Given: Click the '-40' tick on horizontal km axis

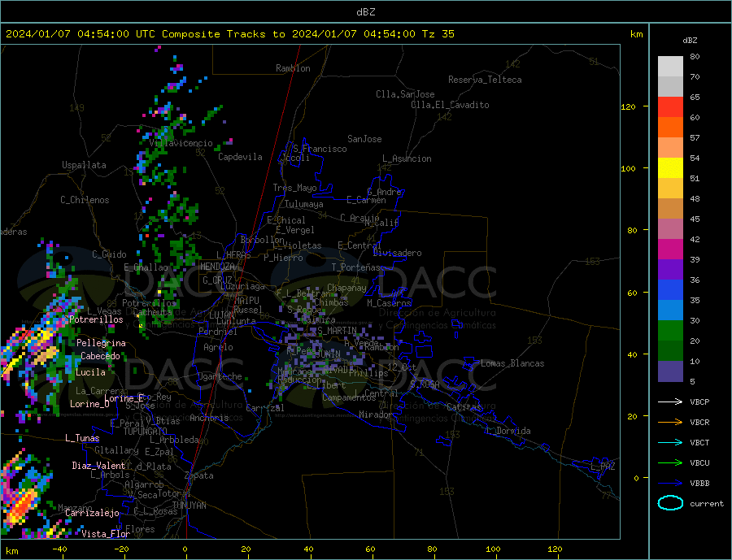Looking at the screenshot, I should coord(59,549).
